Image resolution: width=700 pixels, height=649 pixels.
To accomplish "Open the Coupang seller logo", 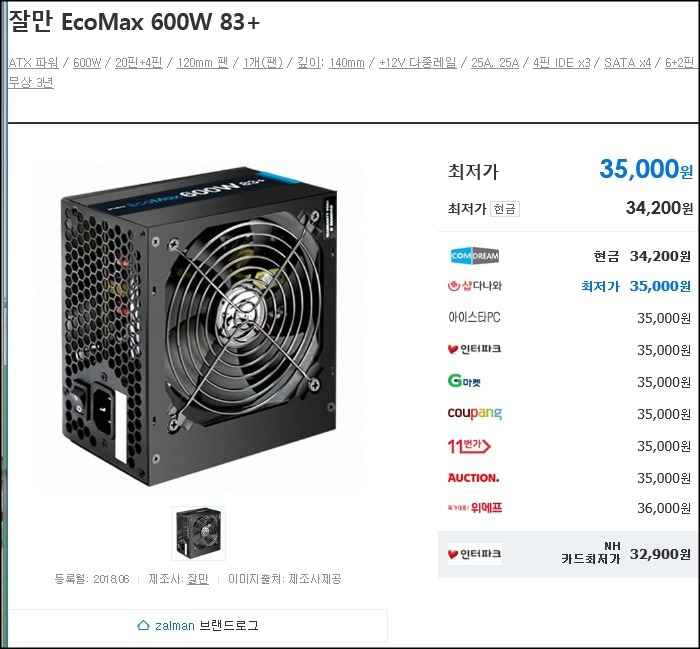I will (475, 413).
